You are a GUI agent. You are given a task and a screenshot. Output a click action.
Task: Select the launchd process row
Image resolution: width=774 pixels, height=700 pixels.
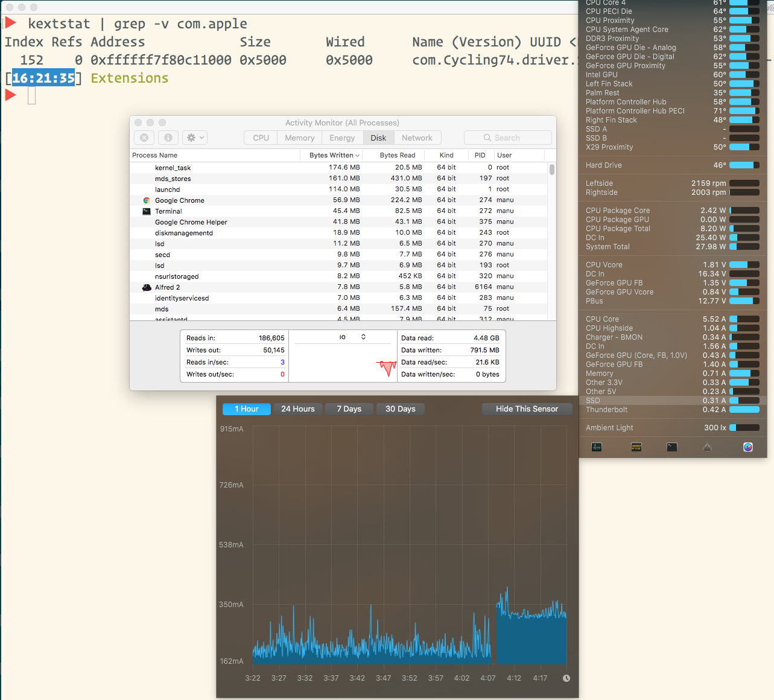[x=338, y=189]
